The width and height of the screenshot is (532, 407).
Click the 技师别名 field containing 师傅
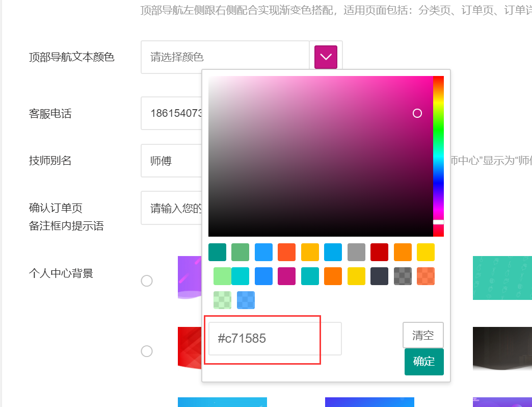pyautogui.click(x=172, y=161)
